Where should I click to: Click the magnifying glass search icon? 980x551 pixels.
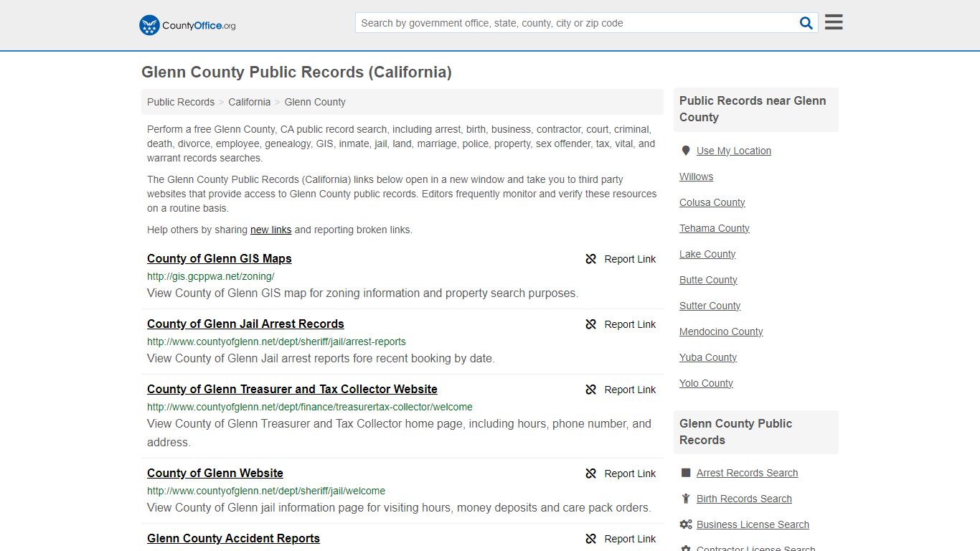point(806,23)
